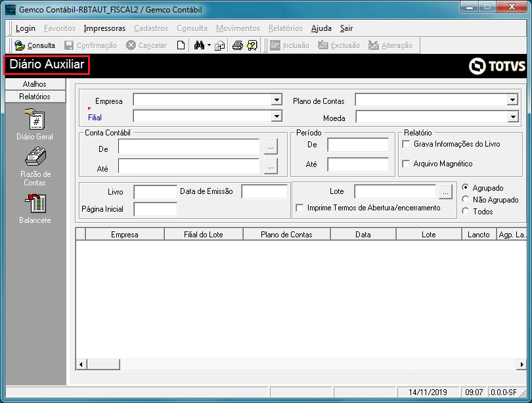
Task: Check the Arquivo Magnético option
Action: pyautogui.click(x=406, y=164)
